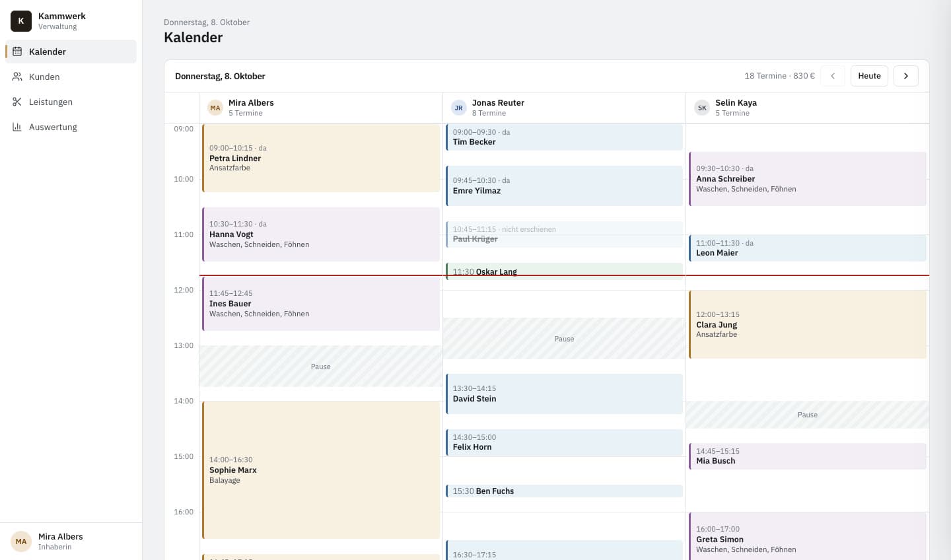
Task: Click Mira Albers Pause block
Action: coord(321,367)
